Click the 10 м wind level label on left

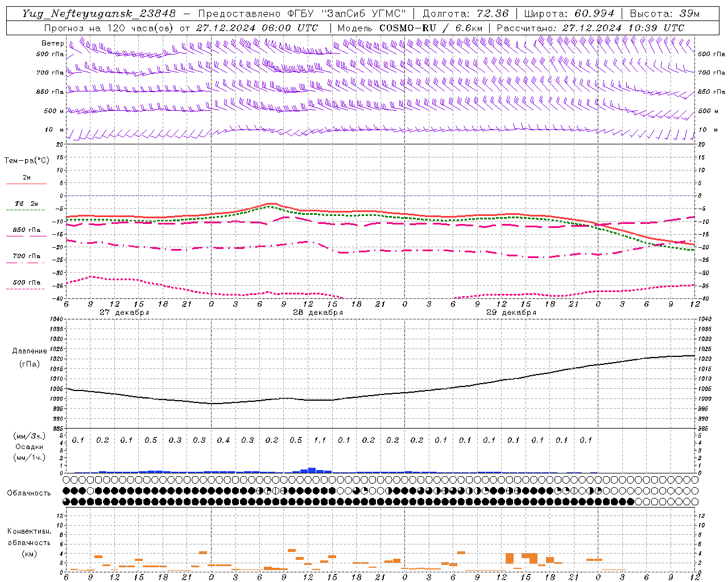(x=55, y=130)
